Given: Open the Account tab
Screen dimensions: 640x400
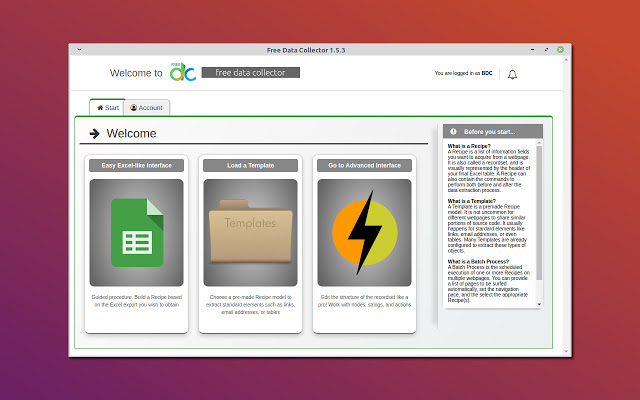Looking at the screenshot, I should pyautogui.click(x=146, y=107).
